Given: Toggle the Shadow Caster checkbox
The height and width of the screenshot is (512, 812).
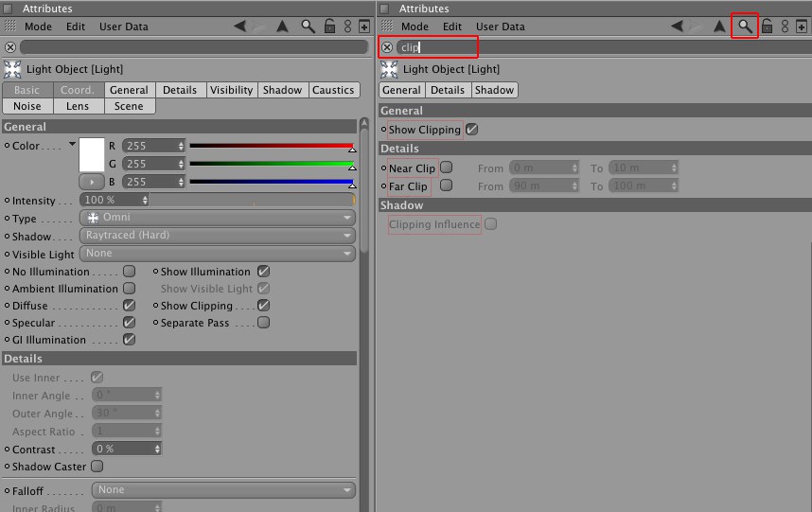Looking at the screenshot, I should [97, 467].
